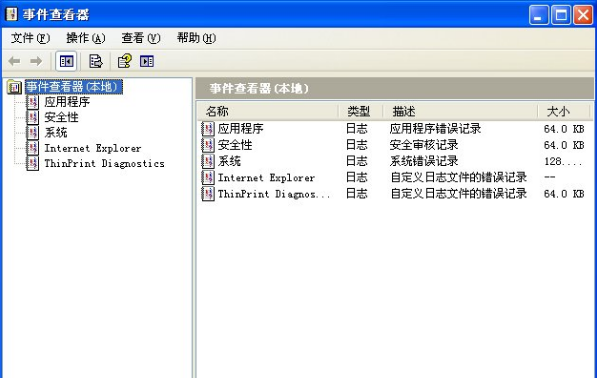Viewport: 597px width, 378px height.
Task: Select 系统 in the left tree
Action: [x=56, y=132]
